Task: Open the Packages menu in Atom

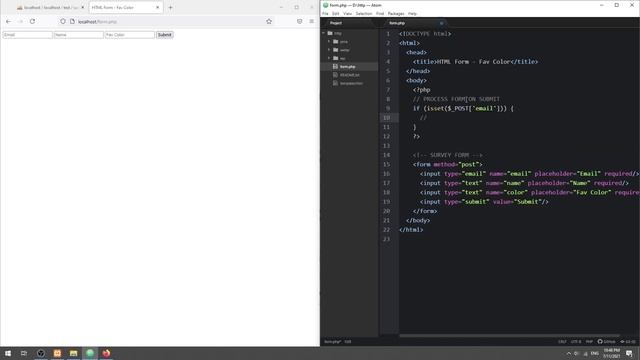Action: coord(396,13)
